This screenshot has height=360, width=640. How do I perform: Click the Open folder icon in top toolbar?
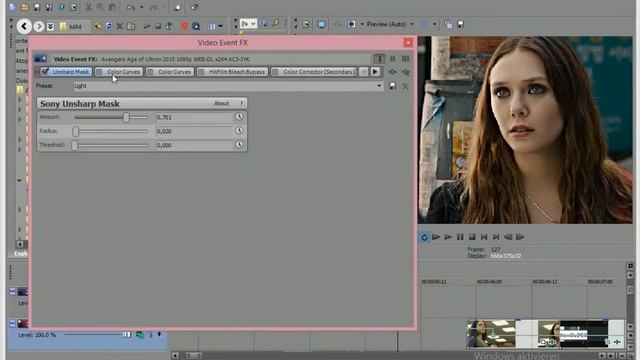pyautogui.click(x=24, y=7)
